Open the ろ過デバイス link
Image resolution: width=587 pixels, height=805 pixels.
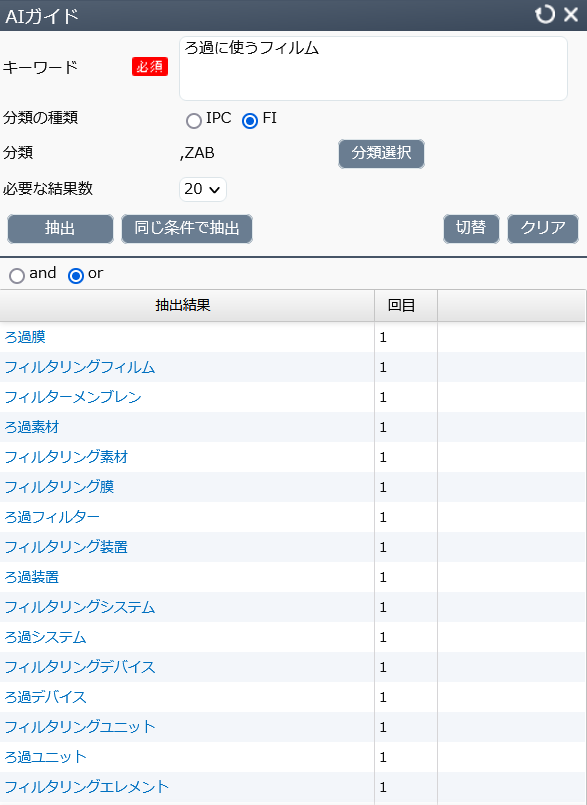(x=45, y=697)
